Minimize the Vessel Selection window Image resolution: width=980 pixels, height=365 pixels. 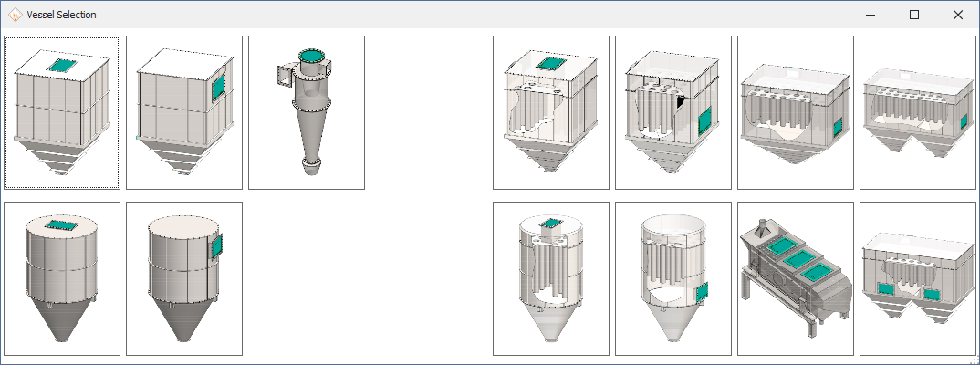(871, 15)
